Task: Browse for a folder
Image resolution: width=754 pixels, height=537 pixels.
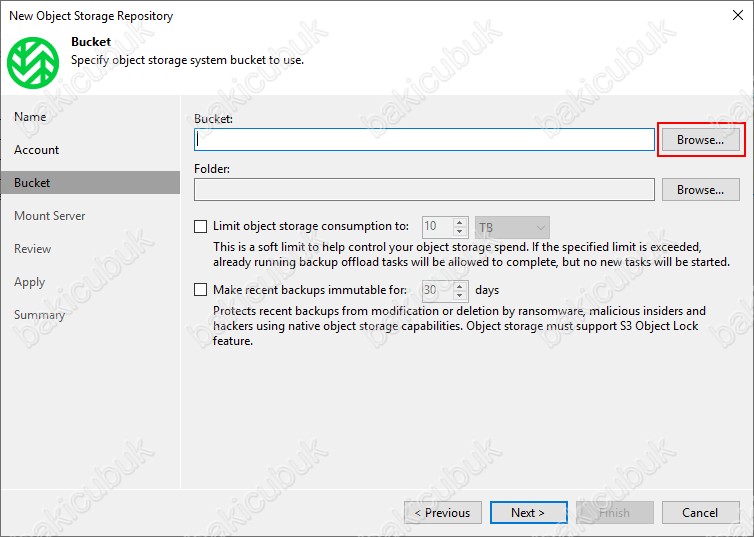Action: [x=701, y=190]
